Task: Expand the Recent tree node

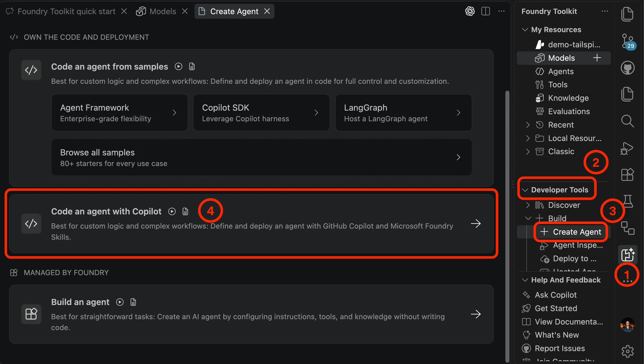Action: coord(528,125)
